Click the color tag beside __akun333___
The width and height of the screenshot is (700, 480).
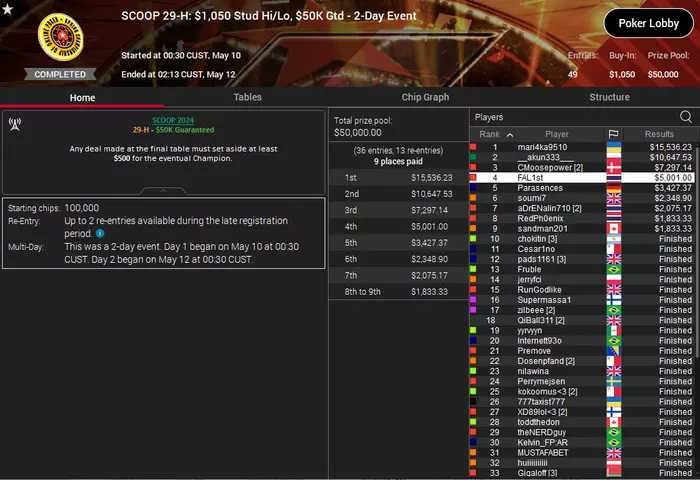coord(473,157)
